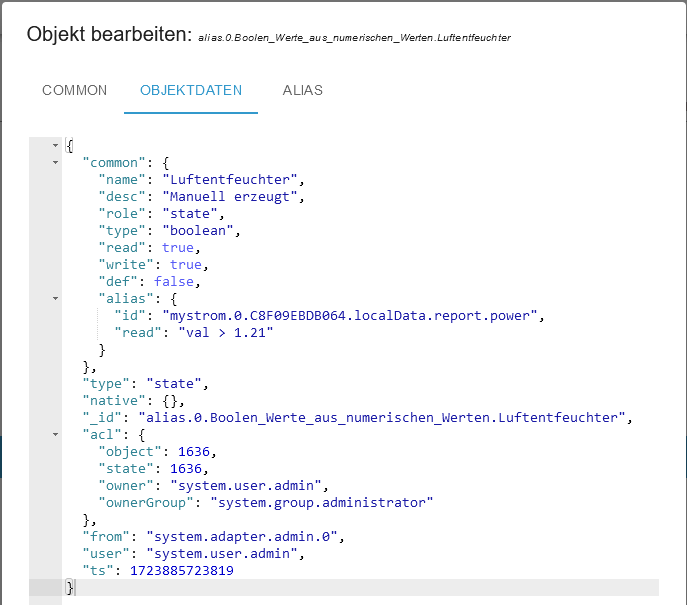The image size is (687, 605).
Task: Place cursor in "val > 1.21" read formula
Action: coord(223,332)
